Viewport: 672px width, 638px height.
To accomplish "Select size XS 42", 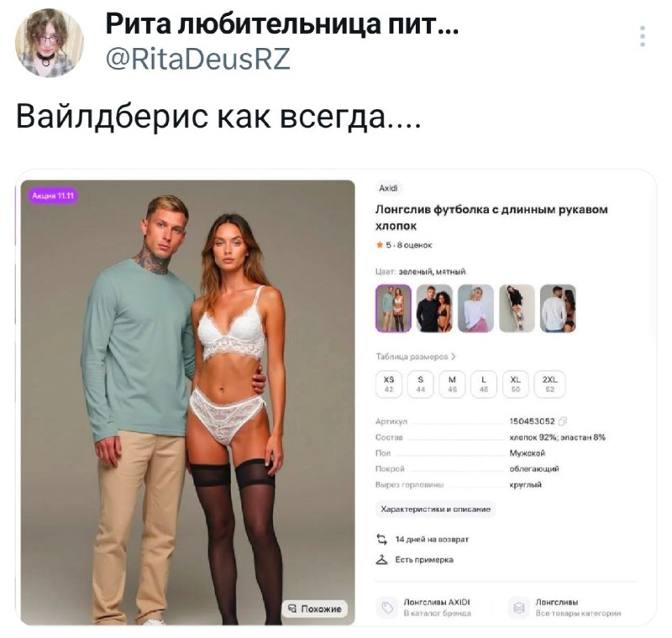I will click(389, 384).
